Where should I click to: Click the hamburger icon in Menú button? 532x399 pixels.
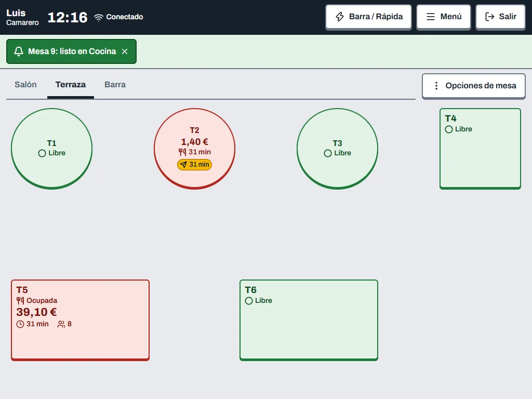431,17
